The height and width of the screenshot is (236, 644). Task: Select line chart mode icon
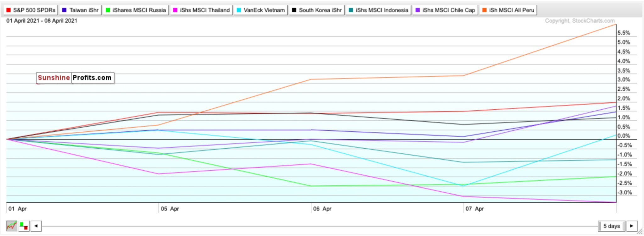pyautogui.click(x=12, y=226)
